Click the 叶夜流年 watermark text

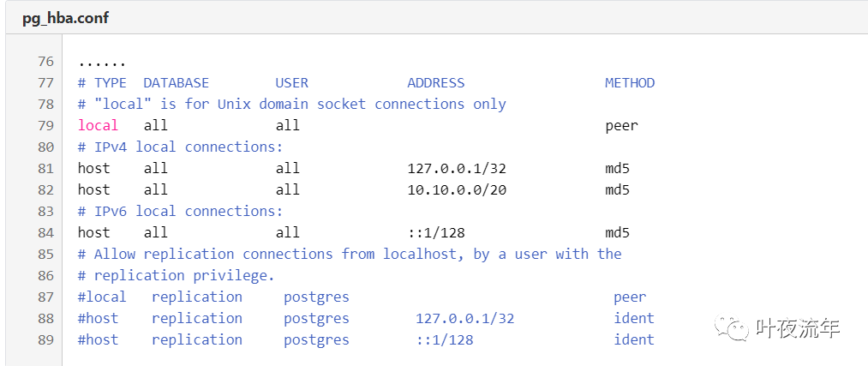[x=798, y=328]
